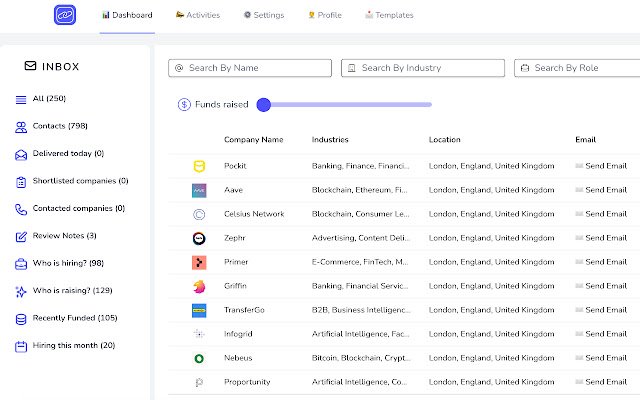Send Email to Zephr
Image resolution: width=640 pixels, height=400 pixels.
point(601,238)
